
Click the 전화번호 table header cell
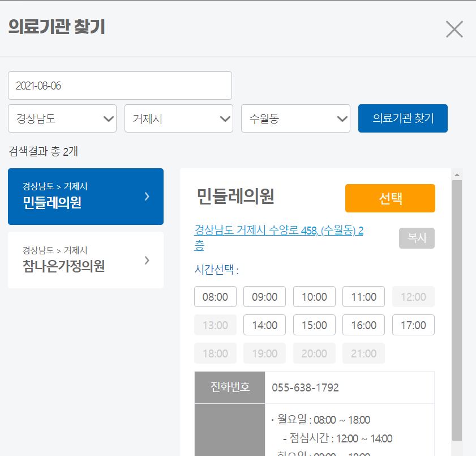[230, 387]
